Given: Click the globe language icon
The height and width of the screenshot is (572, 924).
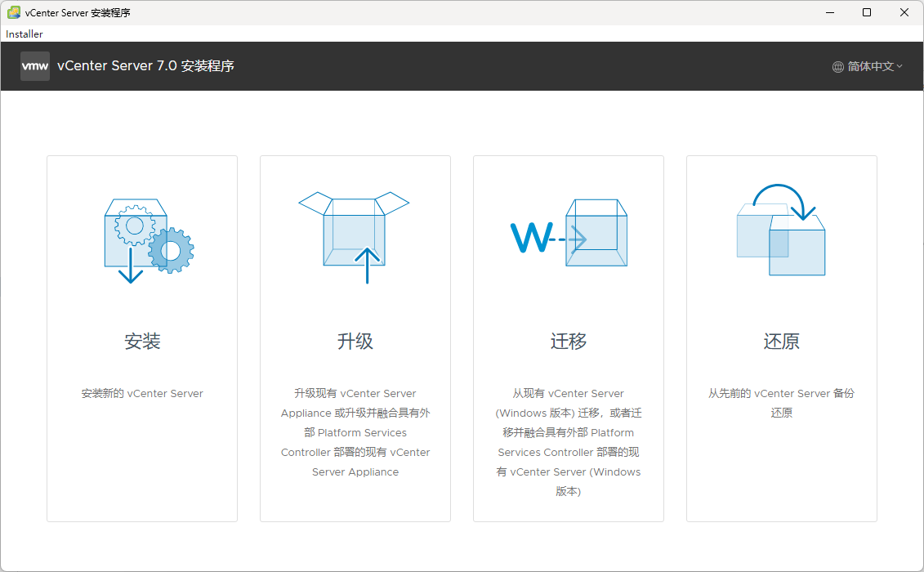Looking at the screenshot, I should 838,67.
